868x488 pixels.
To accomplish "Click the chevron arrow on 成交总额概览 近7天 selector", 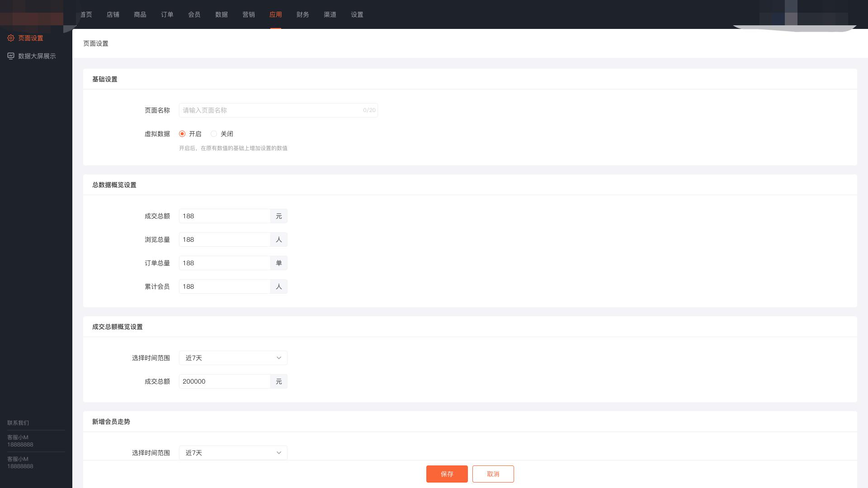I will coord(279,358).
